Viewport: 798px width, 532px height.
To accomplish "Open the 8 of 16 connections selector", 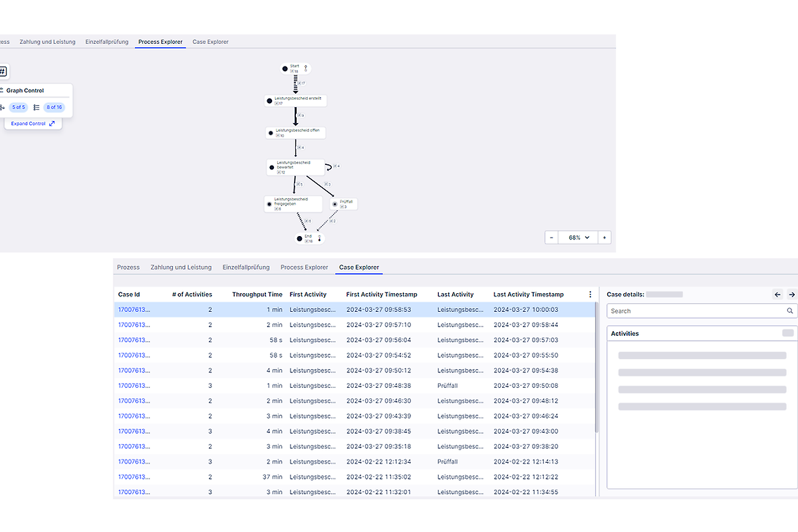I will pyautogui.click(x=54, y=107).
